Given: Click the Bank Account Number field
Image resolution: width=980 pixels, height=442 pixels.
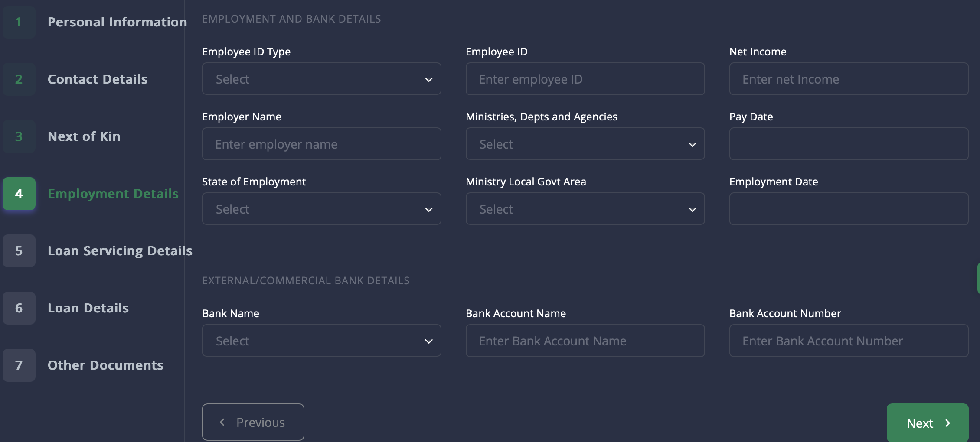Looking at the screenshot, I should pos(849,341).
